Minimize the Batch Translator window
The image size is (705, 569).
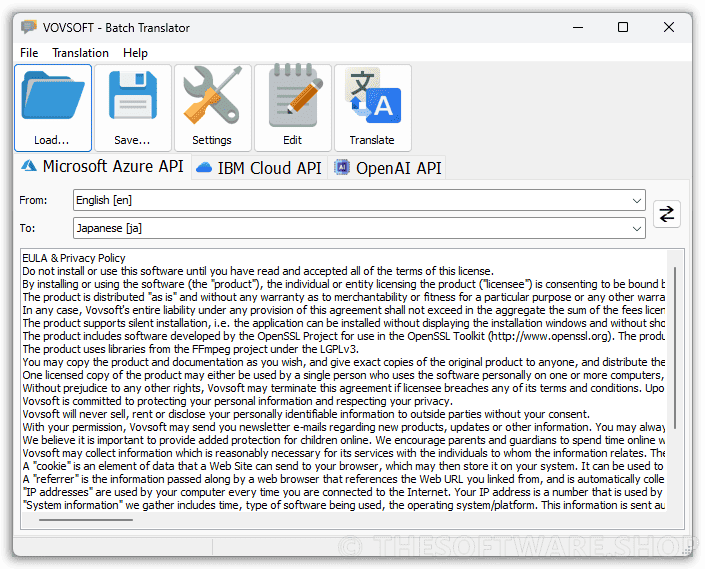click(578, 27)
